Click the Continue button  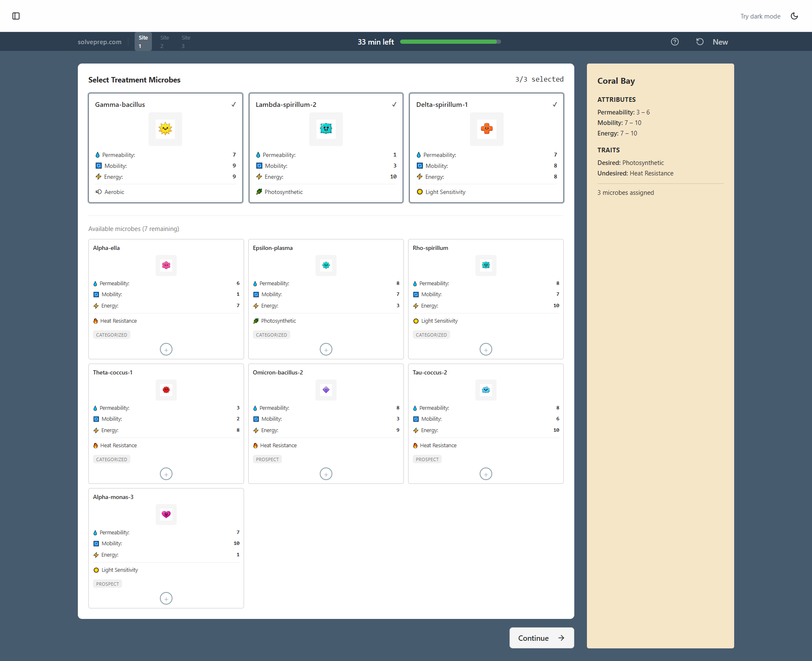click(541, 638)
